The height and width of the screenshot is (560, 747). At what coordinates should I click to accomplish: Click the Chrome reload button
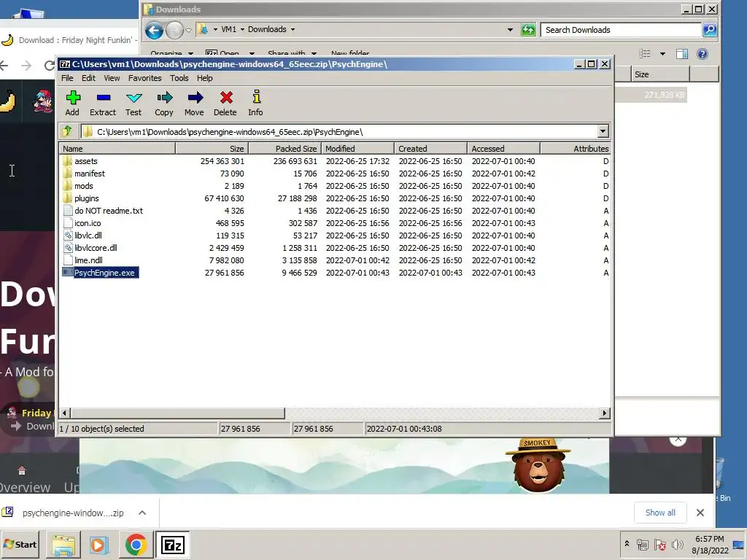point(49,65)
